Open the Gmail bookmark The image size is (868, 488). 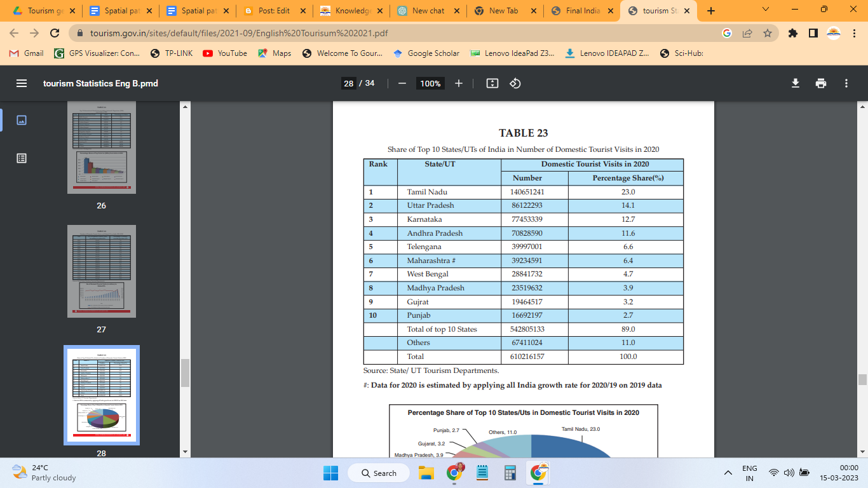click(x=27, y=53)
